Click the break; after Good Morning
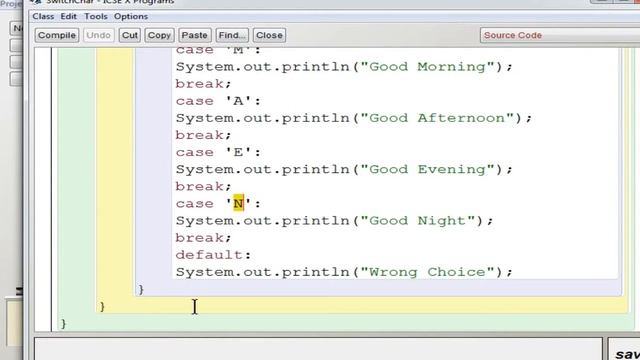This screenshot has height=360, width=640. click(x=203, y=84)
